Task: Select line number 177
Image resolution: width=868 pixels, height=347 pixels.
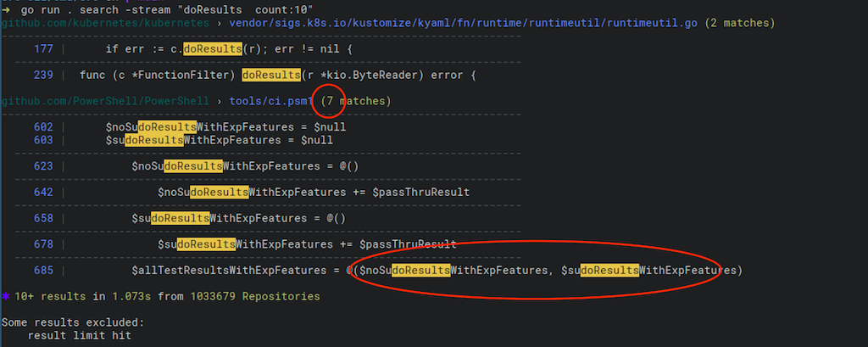Action: (x=43, y=49)
